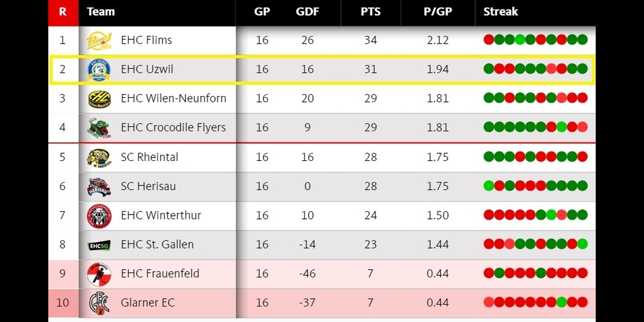The height and width of the screenshot is (322, 644).
Task: Open the EHC Flims team name link
Action: [x=146, y=41]
